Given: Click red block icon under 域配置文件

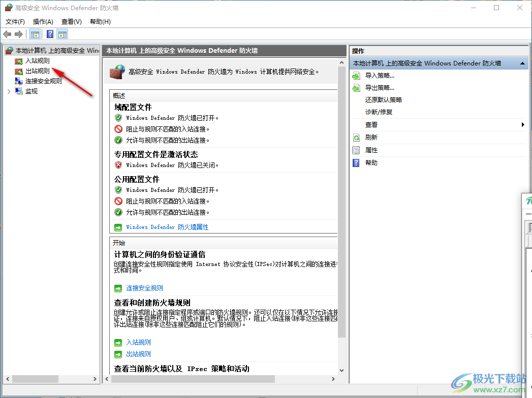Looking at the screenshot, I should point(118,129).
